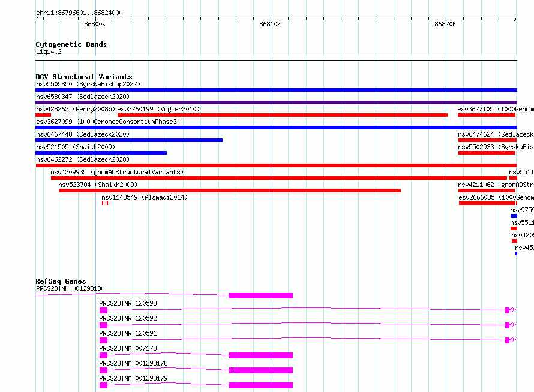The width and height of the screenshot is (534, 392).
Task: Click the red bar under esv2666085
Action: tap(488, 203)
